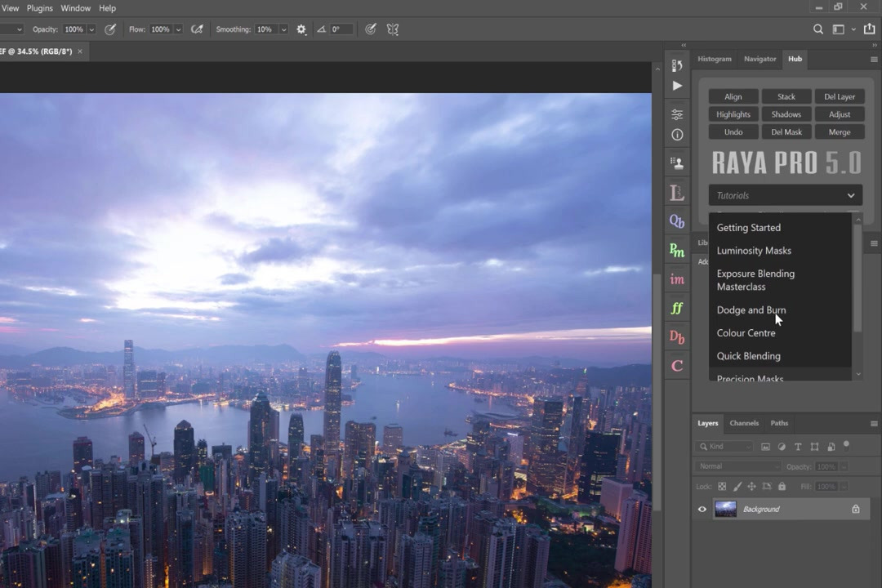Switch to the Channels tab
882x588 pixels.
(744, 423)
